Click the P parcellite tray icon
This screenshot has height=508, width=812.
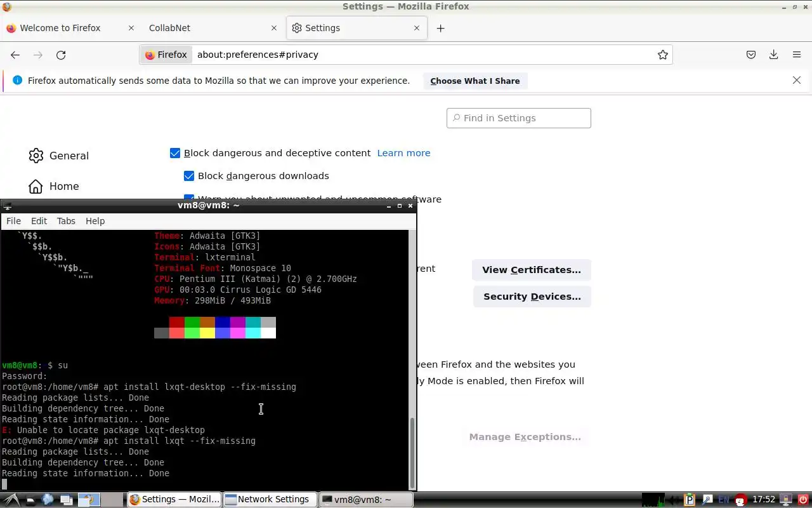click(x=690, y=500)
